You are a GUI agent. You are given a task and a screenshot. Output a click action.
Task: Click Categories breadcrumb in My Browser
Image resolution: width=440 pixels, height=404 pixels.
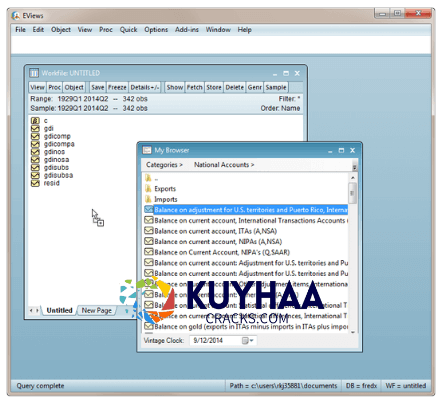pyautogui.click(x=164, y=165)
